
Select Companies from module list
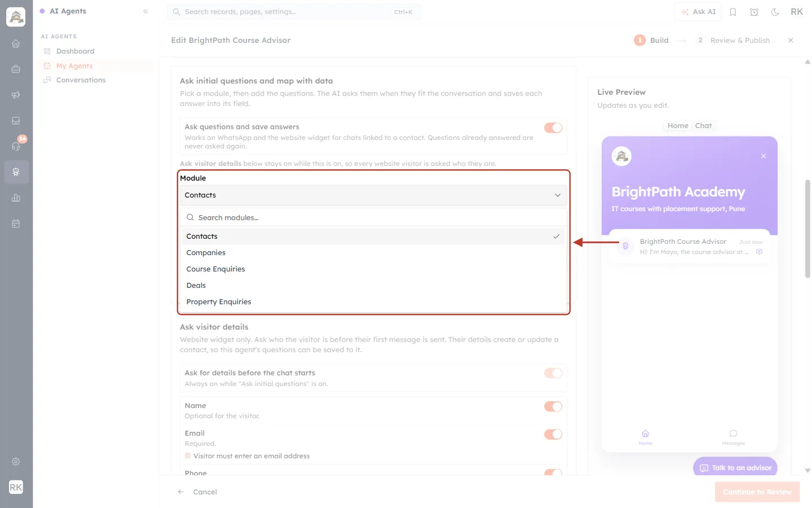pos(373,253)
